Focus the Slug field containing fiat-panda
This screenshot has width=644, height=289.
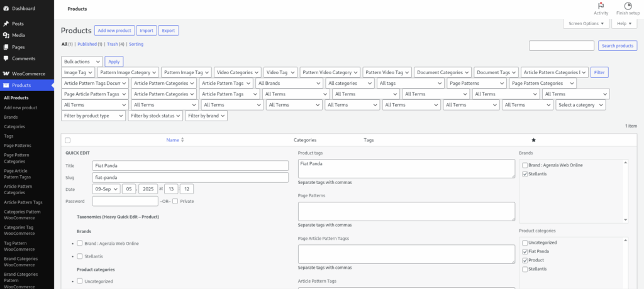click(191, 177)
